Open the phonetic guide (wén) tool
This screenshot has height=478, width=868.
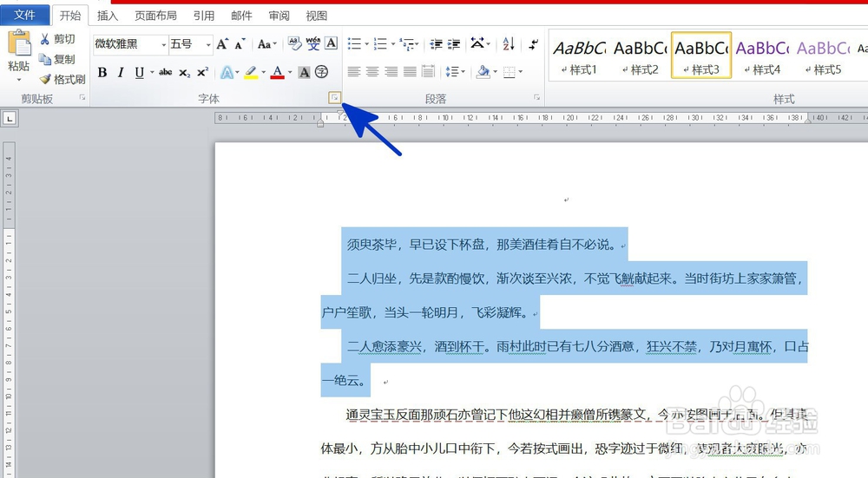tap(312, 43)
